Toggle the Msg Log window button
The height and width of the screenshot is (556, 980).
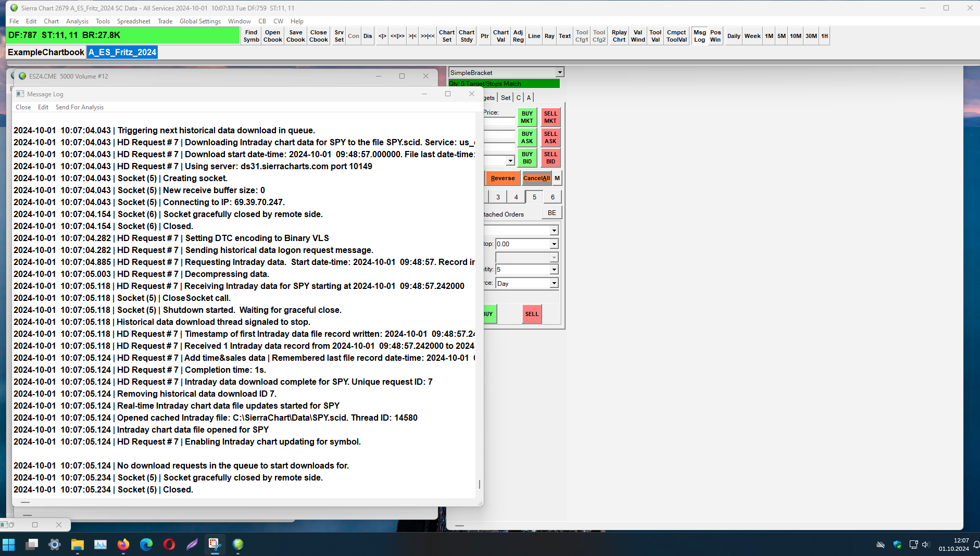coord(699,36)
